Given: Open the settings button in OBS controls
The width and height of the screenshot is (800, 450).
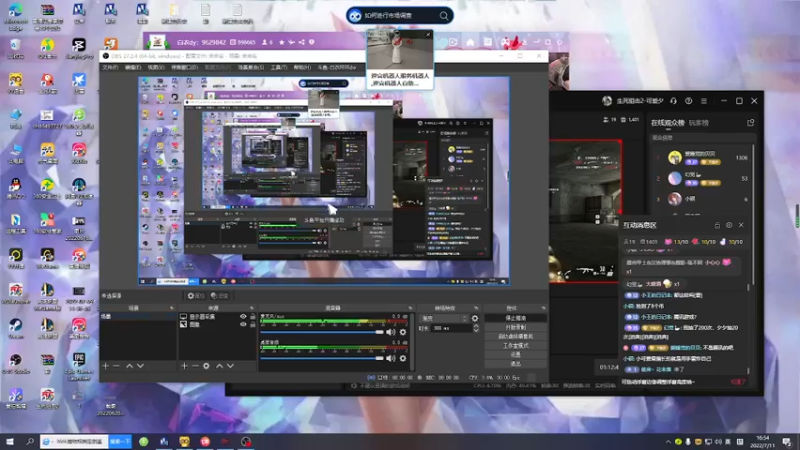Looking at the screenshot, I should tap(515, 355).
